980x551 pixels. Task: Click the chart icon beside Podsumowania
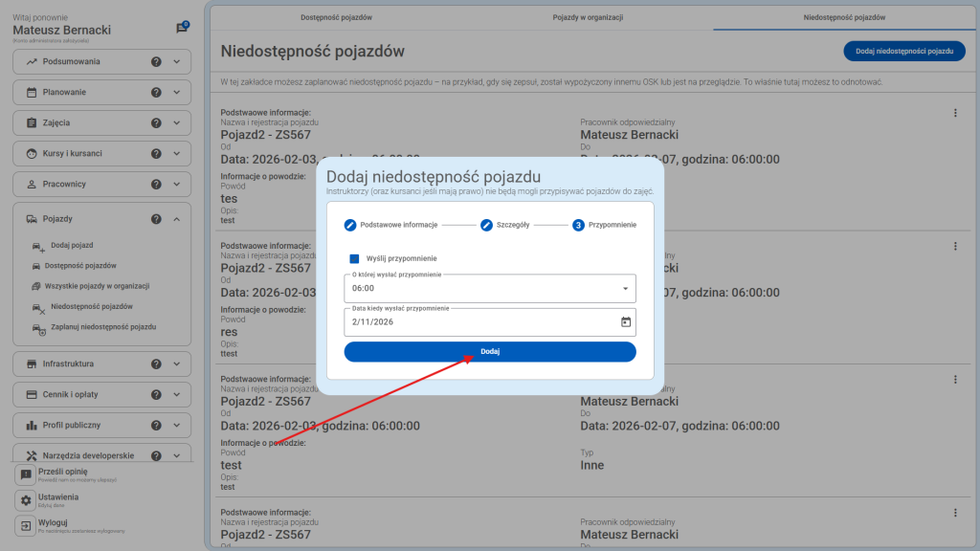33,61
